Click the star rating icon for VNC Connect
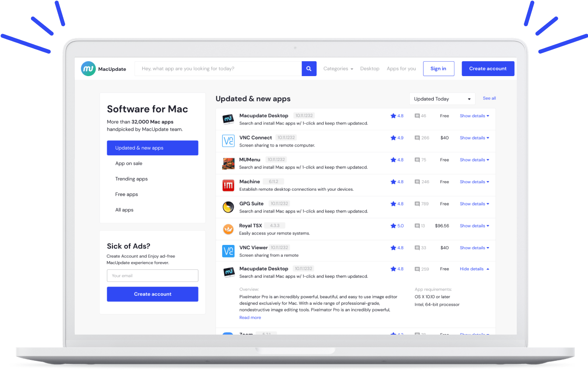Image resolution: width=588 pixels, height=370 pixels. (x=393, y=138)
